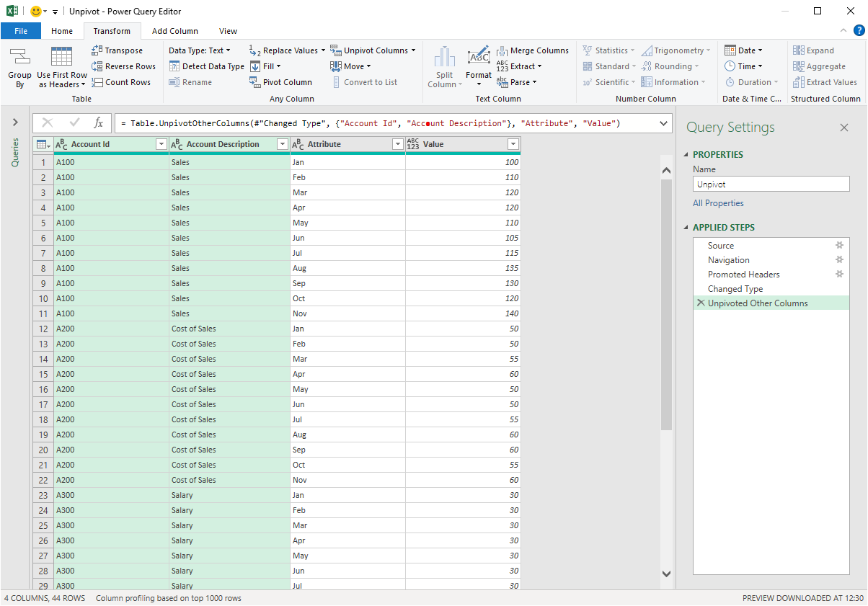The height and width of the screenshot is (606, 868).
Task: Open the Data Type: Text dropdown
Action: click(x=199, y=50)
